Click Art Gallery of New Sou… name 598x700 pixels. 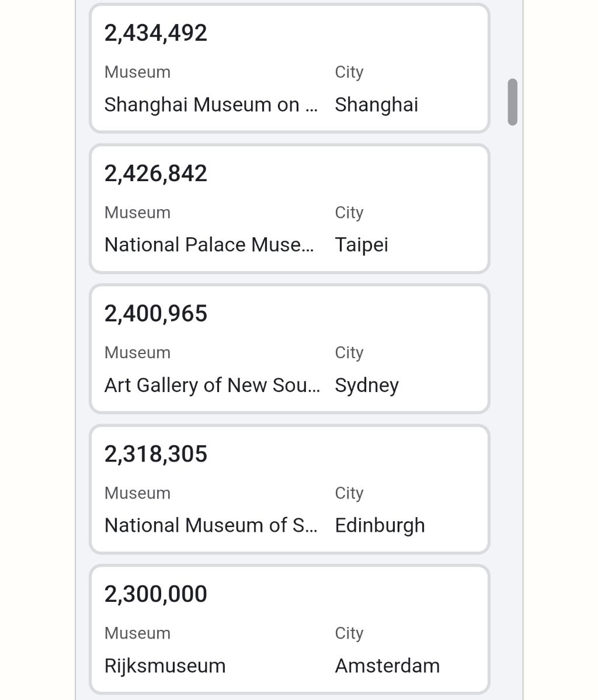point(213,385)
